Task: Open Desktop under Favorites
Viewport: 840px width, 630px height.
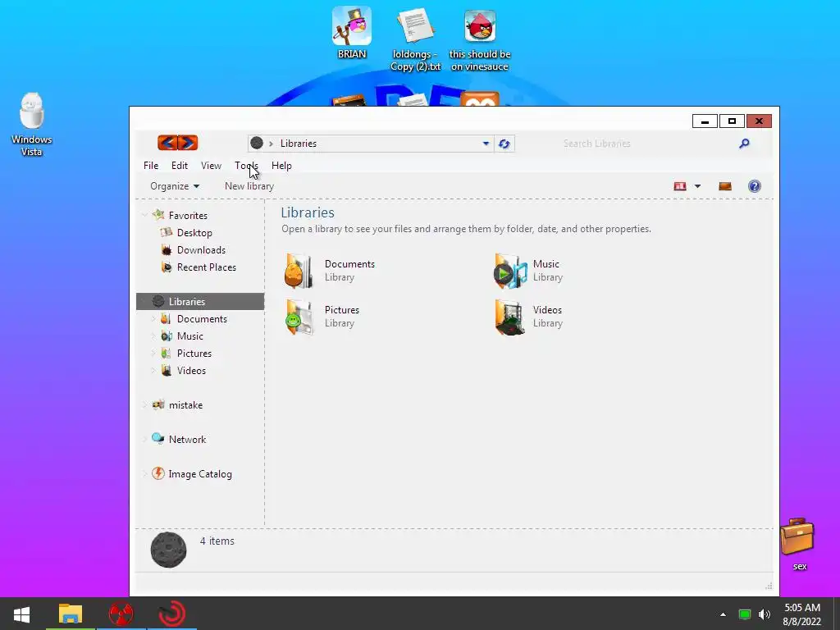Action: coord(194,232)
